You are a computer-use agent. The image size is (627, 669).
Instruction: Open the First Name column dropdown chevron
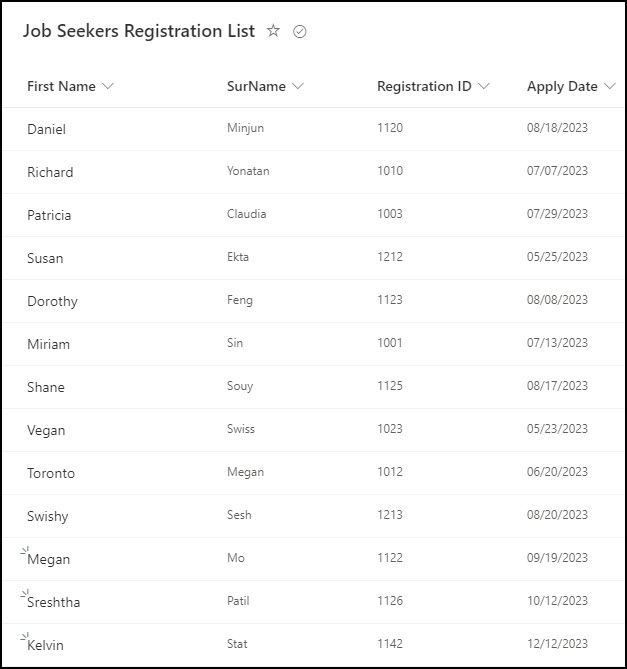pos(108,86)
